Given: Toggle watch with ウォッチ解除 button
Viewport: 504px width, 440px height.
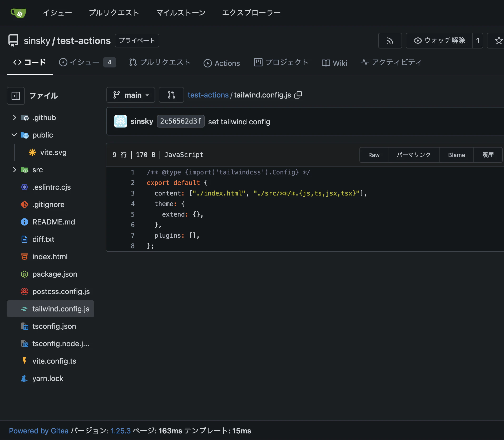Looking at the screenshot, I should [439, 41].
